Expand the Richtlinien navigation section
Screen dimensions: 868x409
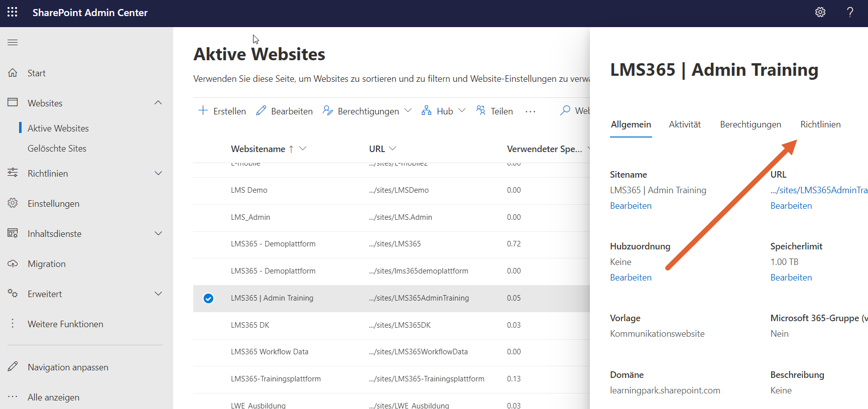pos(158,173)
